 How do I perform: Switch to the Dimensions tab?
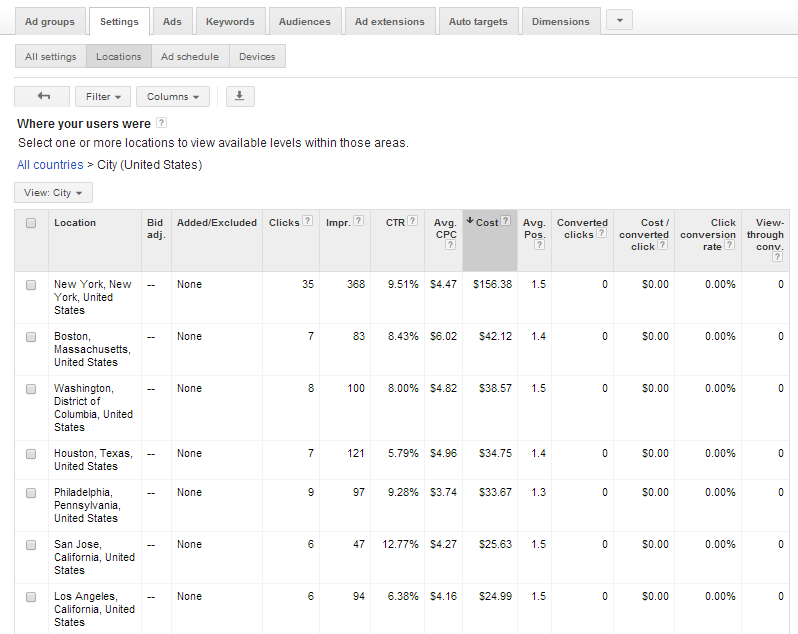click(x=561, y=21)
